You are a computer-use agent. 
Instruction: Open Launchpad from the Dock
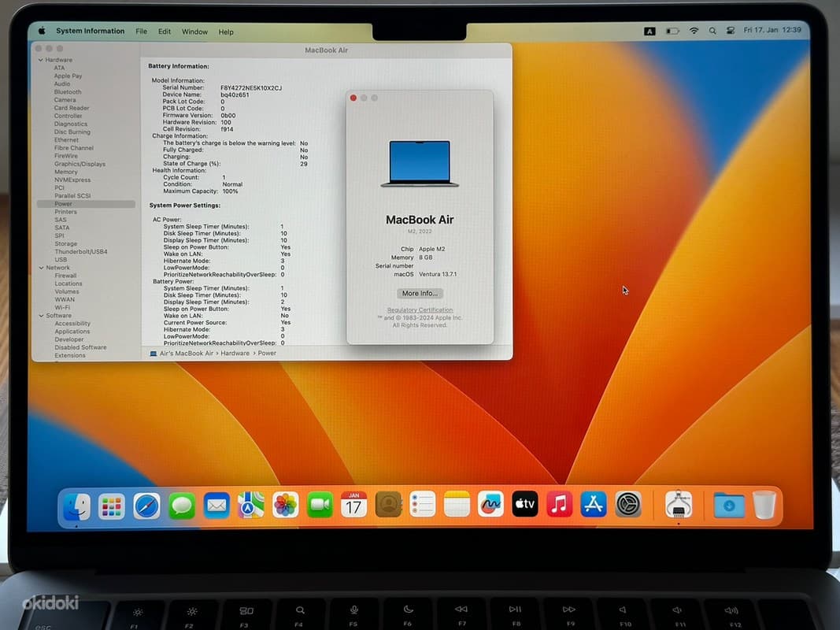pos(112,506)
